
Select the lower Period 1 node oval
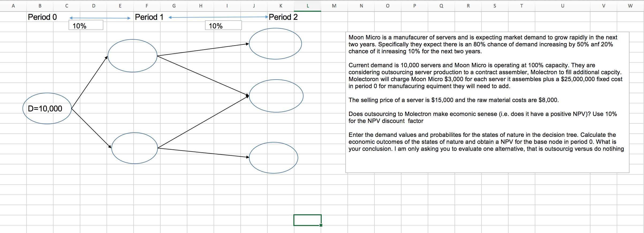point(135,148)
